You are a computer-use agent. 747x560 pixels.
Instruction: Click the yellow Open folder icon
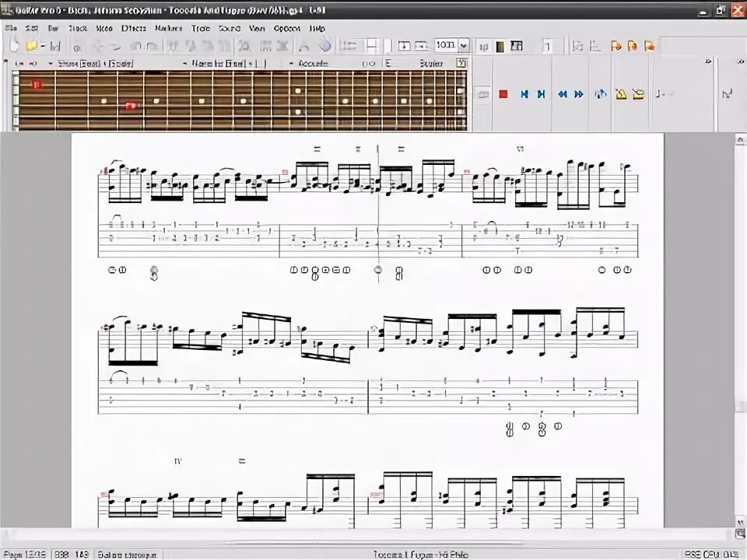click(x=32, y=46)
